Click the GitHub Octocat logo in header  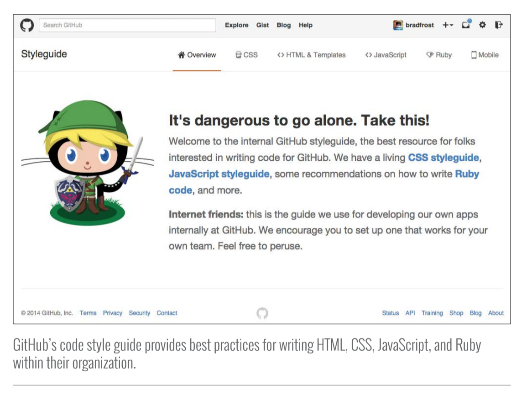coord(27,25)
